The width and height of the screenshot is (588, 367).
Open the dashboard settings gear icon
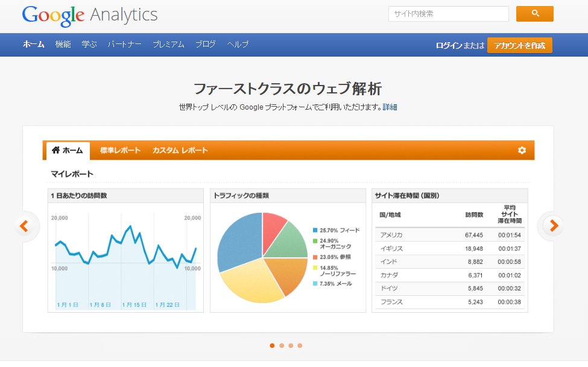click(x=521, y=151)
